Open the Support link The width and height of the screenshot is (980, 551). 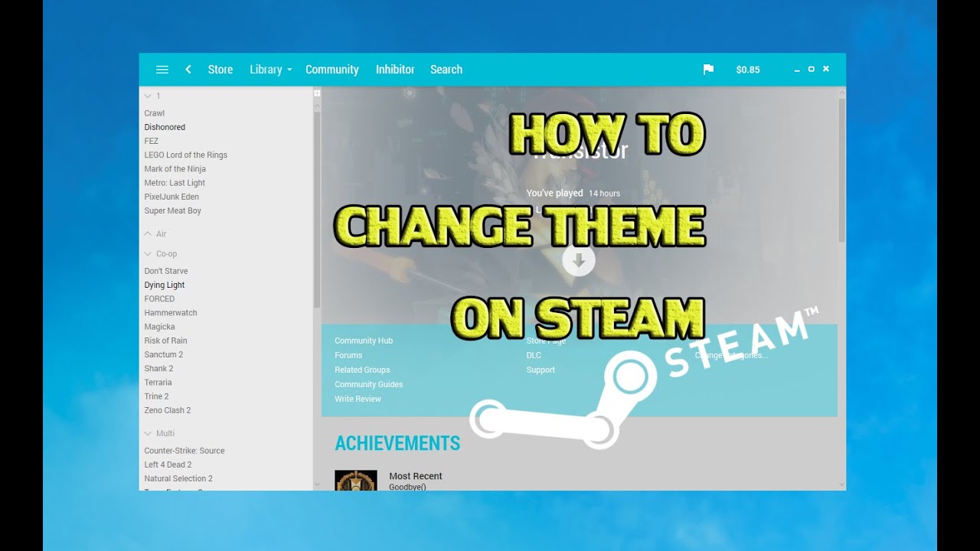pyautogui.click(x=541, y=370)
